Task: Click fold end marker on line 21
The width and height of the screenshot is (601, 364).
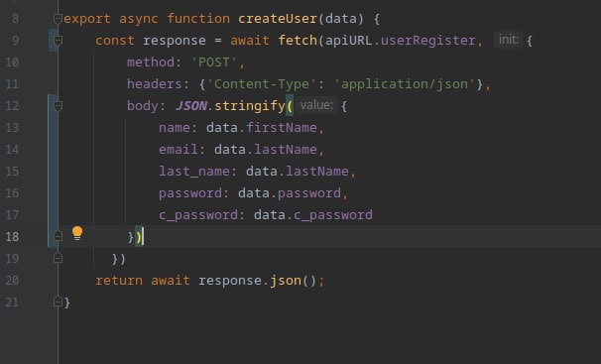Action: click(58, 302)
